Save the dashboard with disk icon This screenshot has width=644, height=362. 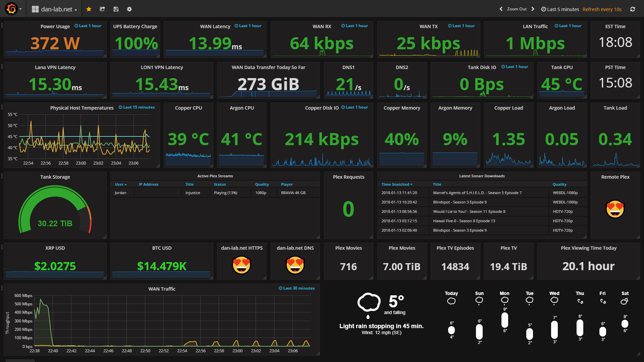point(116,9)
